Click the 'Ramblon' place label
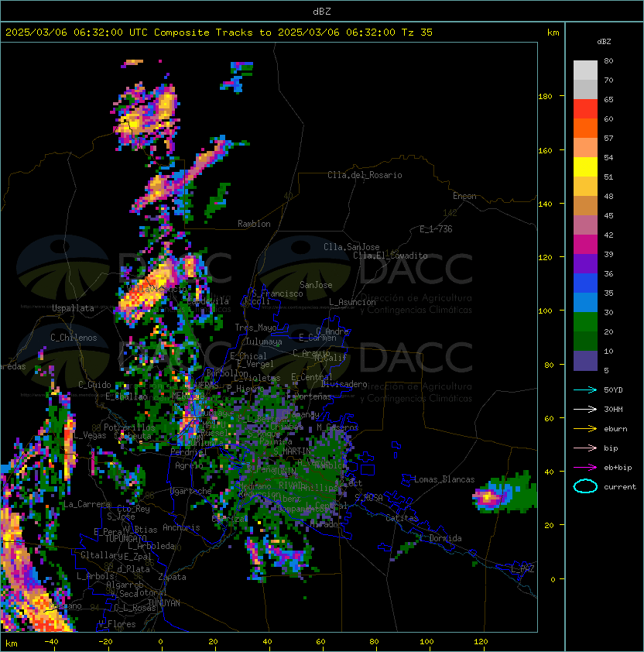This screenshot has width=644, height=652. pyautogui.click(x=254, y=224)
